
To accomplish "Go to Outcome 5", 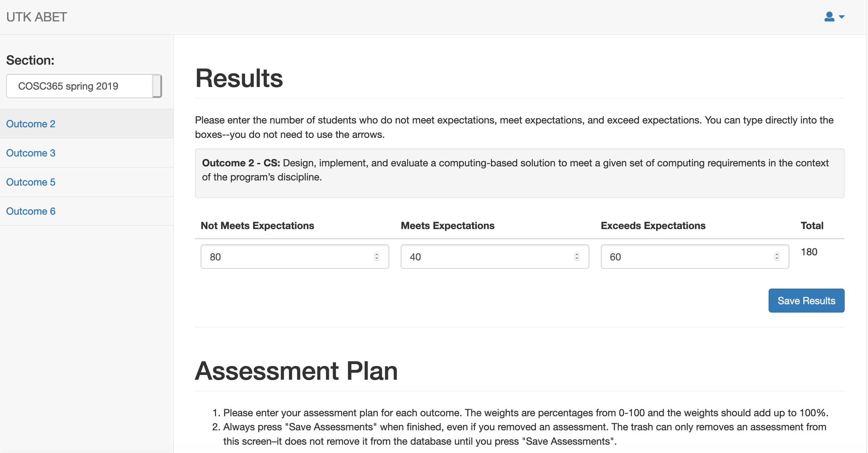I will (31, 182).
